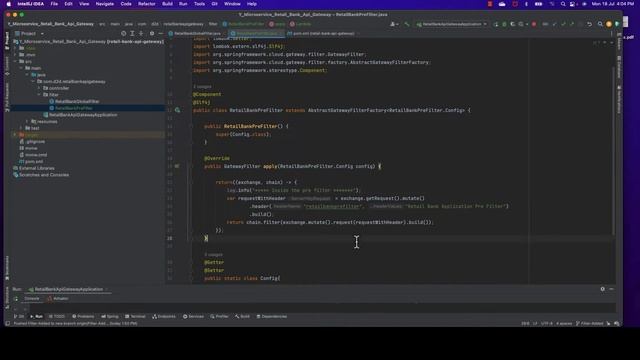Click the rerun icon in Run panel
This screenshot has height=360, width=640.
coord(16,299)
